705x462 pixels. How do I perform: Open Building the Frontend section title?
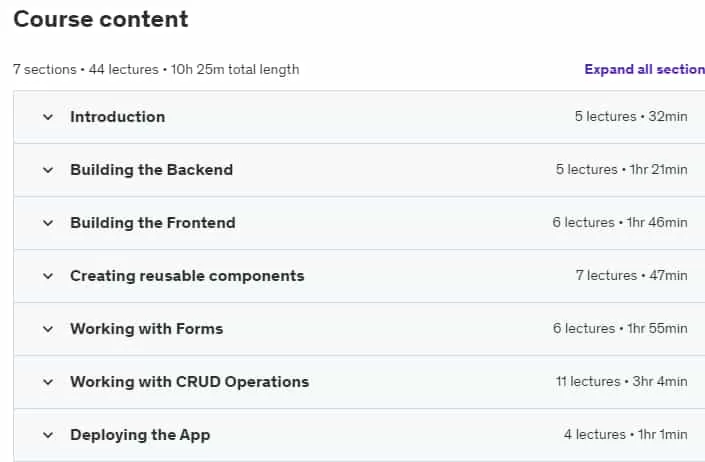tap(153, 223)
